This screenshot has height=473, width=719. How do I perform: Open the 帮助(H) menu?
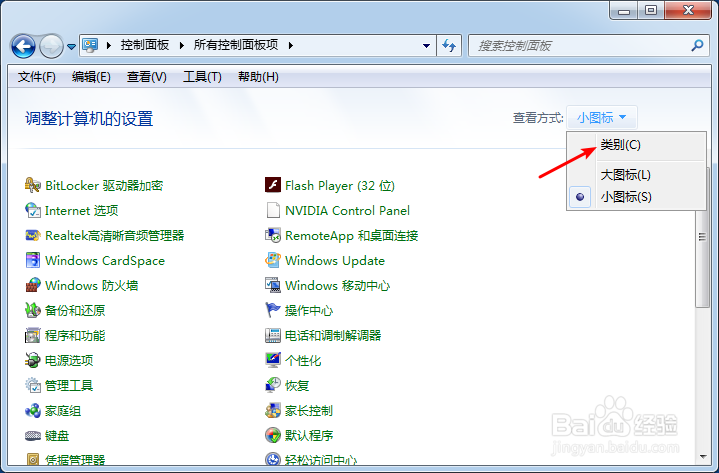pyautogui.click(x=258, y=77)
